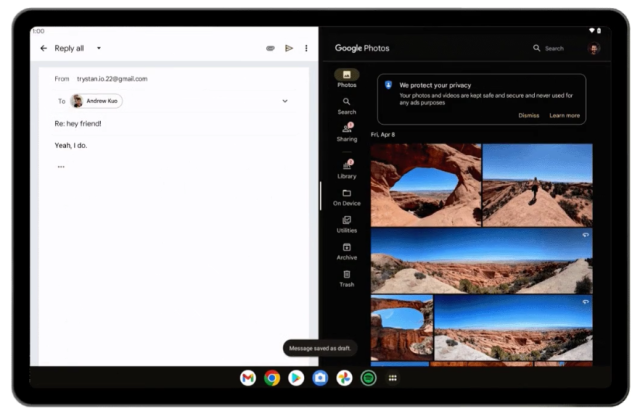
Task: Open the Library tab
Action: tap(346, 168)
